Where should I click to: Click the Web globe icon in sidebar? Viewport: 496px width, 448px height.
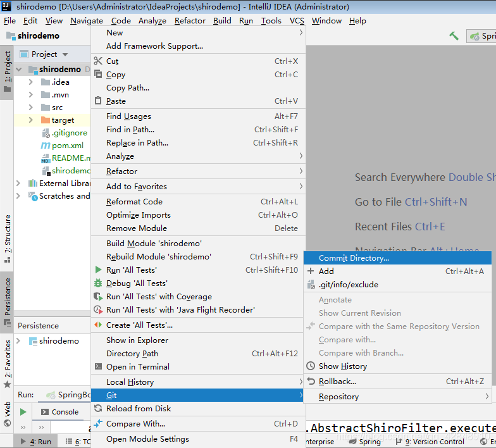point(8,423)
